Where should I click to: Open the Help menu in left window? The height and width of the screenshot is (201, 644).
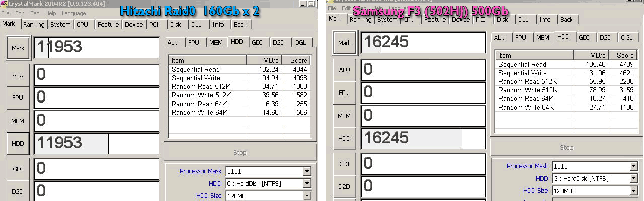pyautogui.click(x=51, y=13)
